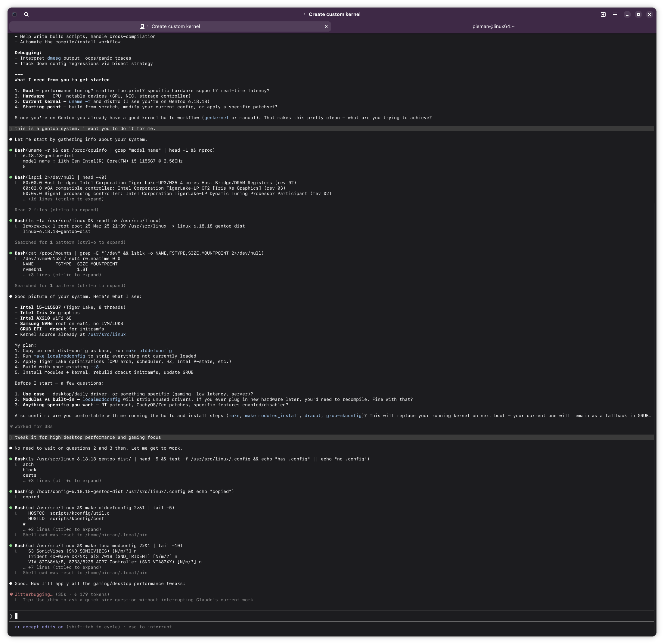Image resolution: width=664 pixels, height=644 pixels.
Task: Maximize the terminal window
Action: click(x=638, y=14)
